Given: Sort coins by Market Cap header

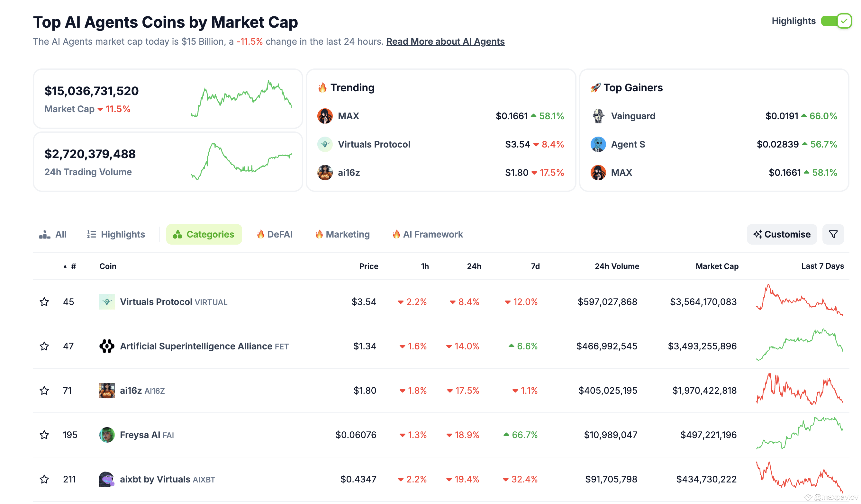Looking at the screenshot, I should [x=717, y=266].
